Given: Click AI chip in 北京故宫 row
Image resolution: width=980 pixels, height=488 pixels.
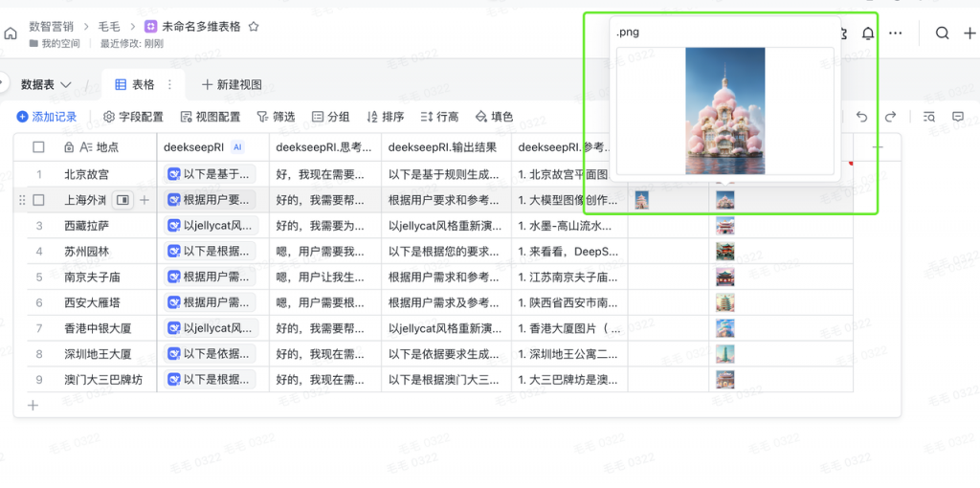Looking at the screenshot, I should click(210, 174).
